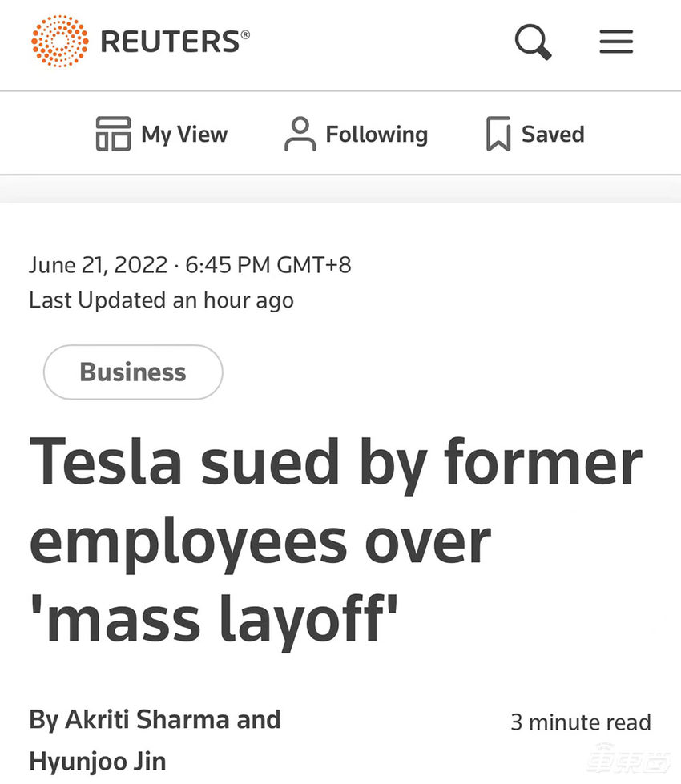
Task: Click the Saved bookmark icon
Action: 498,134
